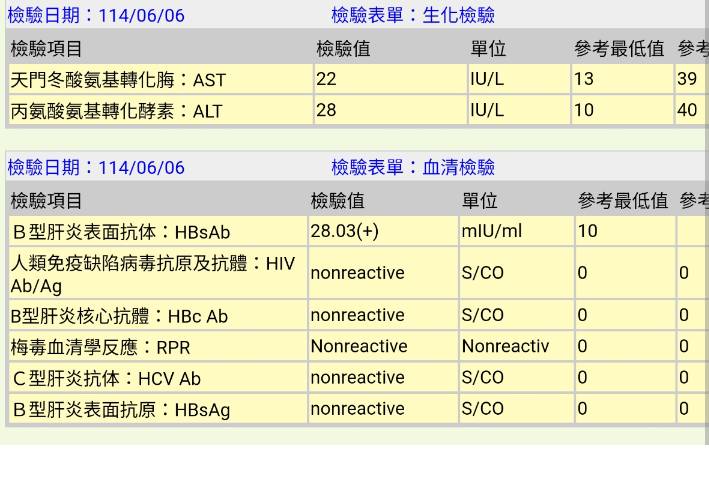Click the 生化檢驗 form title
The image size is (709, 490).
[x=413, y=15]
